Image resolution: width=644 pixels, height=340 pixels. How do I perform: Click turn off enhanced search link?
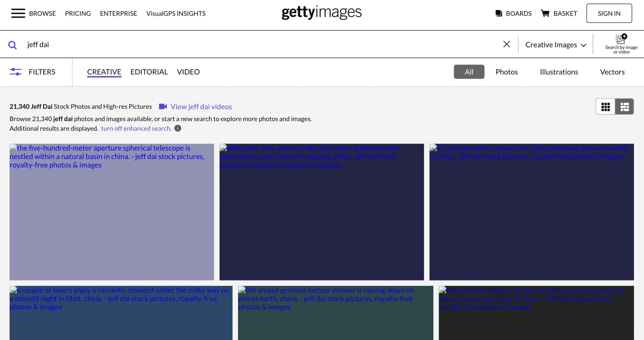pyautogui.click(x=136, y=128)
